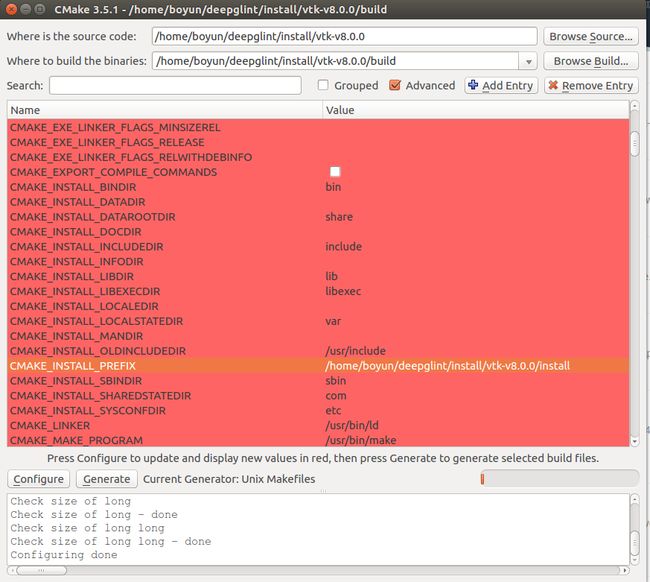The image size is (650, 582).
Task: Select the CMAKE_MAKE_PROGRAM entry
Action: tap(76, 440)
